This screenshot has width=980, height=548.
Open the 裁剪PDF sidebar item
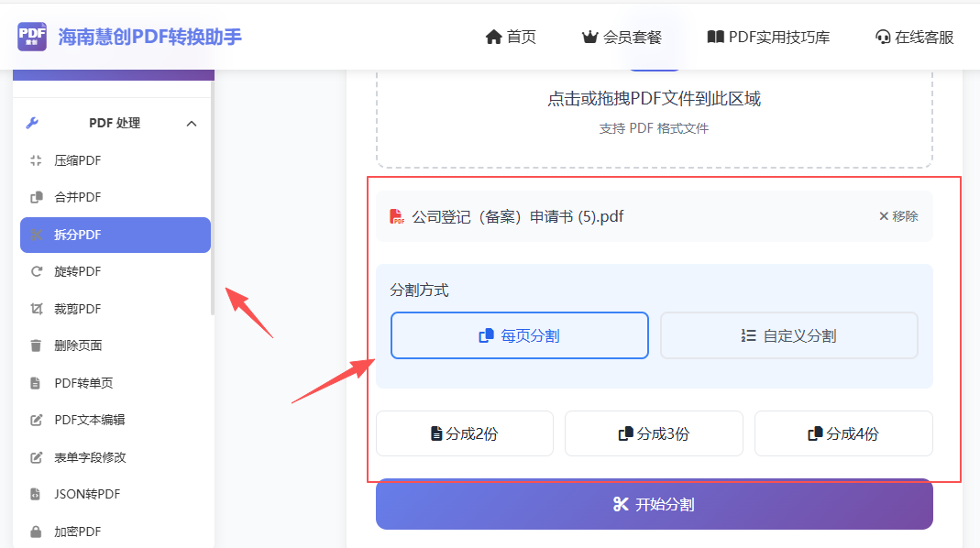tap(115, 309)
